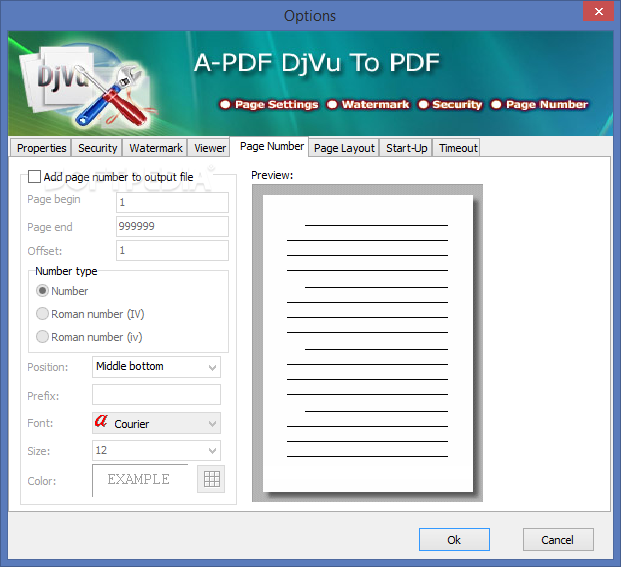The image size is (621, 567).
Task: Click the Page begin input field
Action: point(172,202)
